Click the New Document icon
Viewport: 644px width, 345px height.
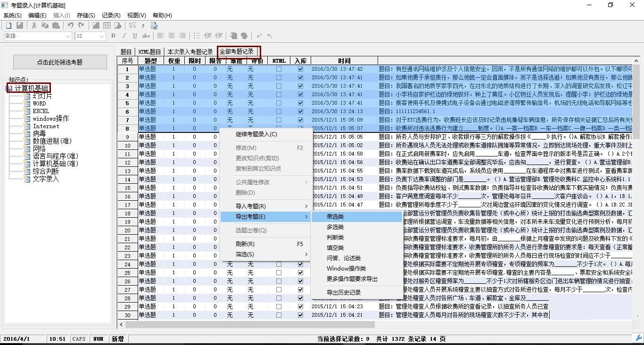(9, 25)
